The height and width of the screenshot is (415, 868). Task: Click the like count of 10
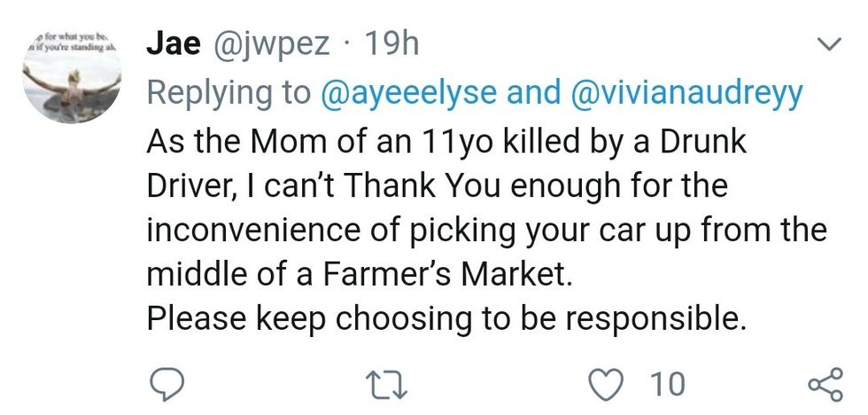pos(667,382)
